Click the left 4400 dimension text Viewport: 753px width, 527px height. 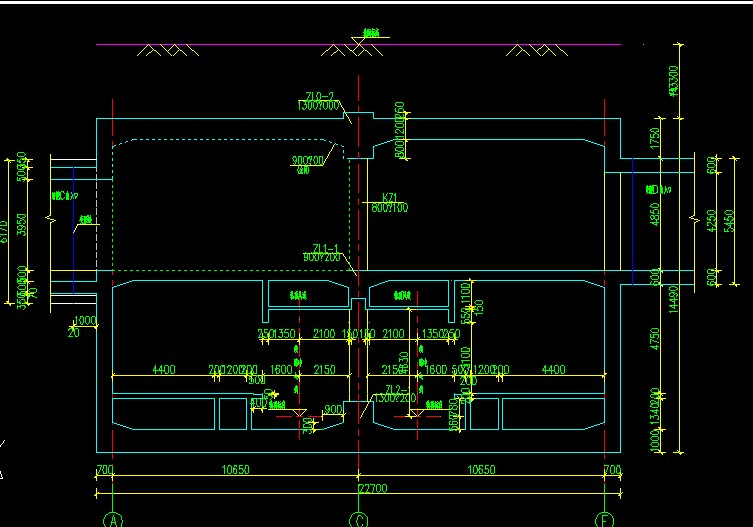pyautogui.click(x=163, y=370)
